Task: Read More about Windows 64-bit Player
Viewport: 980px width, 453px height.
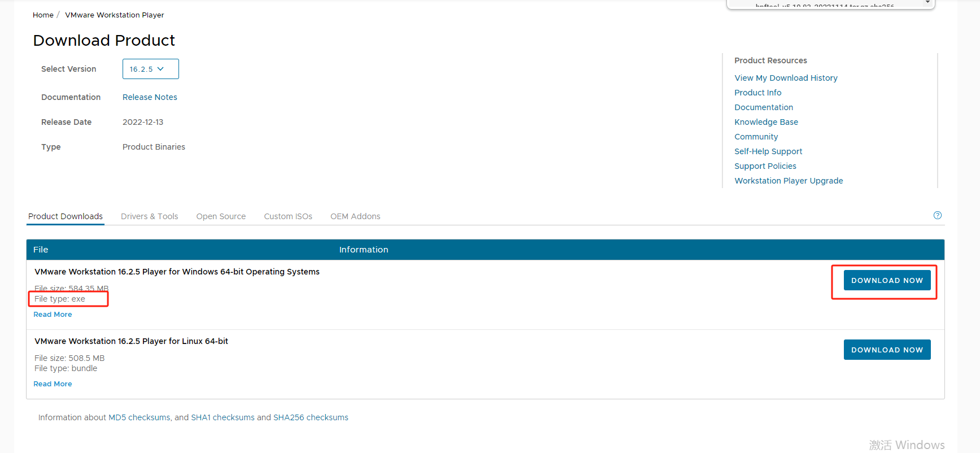Action: click(53, 315)
